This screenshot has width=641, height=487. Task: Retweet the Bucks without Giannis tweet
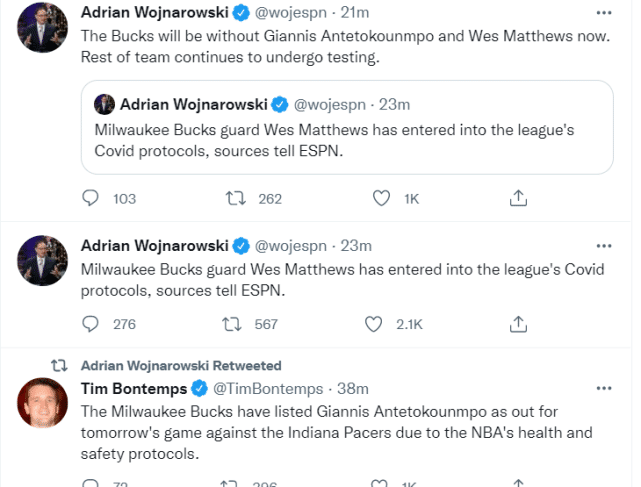(x=237, y=199)
